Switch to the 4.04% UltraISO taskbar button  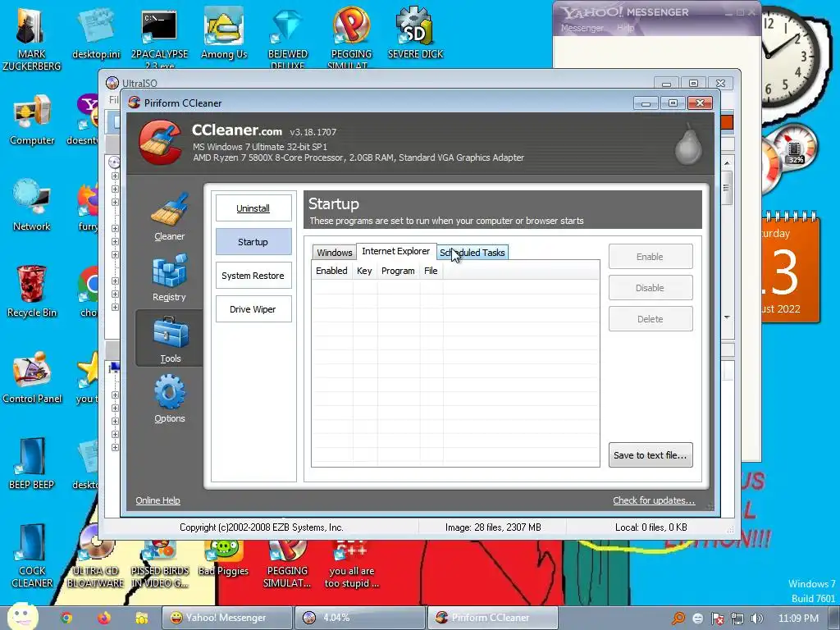[361, 618]
